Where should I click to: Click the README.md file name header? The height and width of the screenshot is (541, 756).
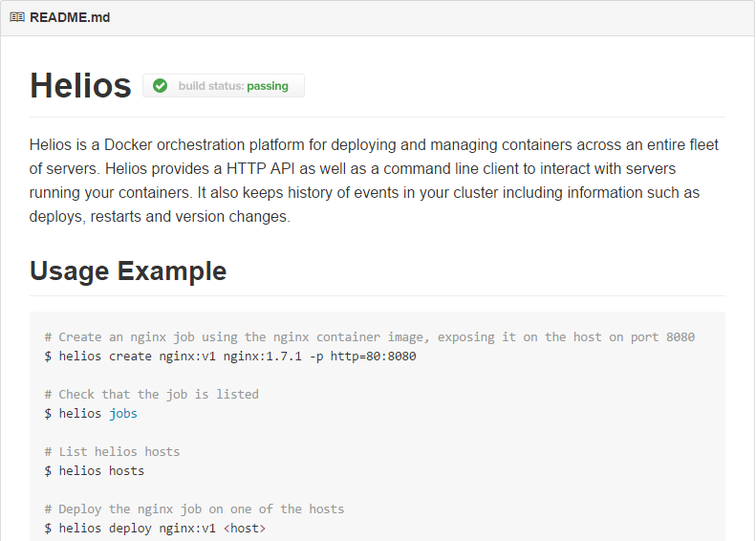(x=70, y=17)
